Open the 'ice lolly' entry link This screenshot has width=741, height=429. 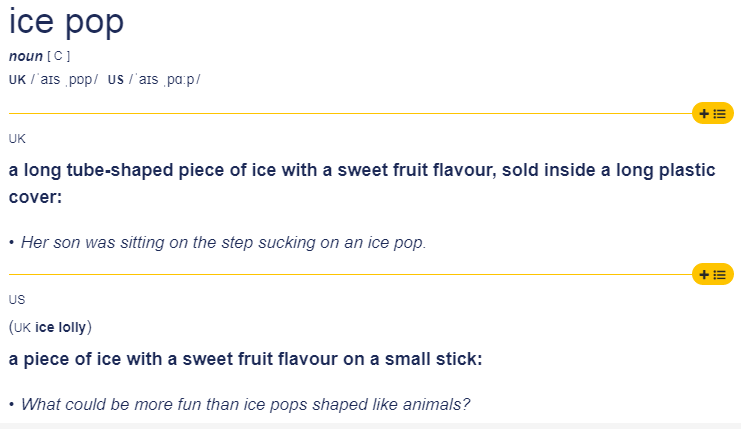[x=60, y=327]
